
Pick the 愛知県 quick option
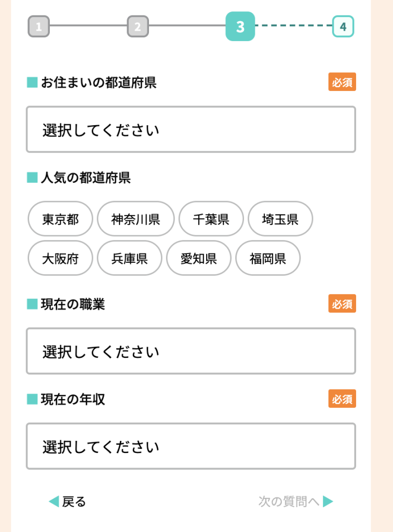pos(198,258)
